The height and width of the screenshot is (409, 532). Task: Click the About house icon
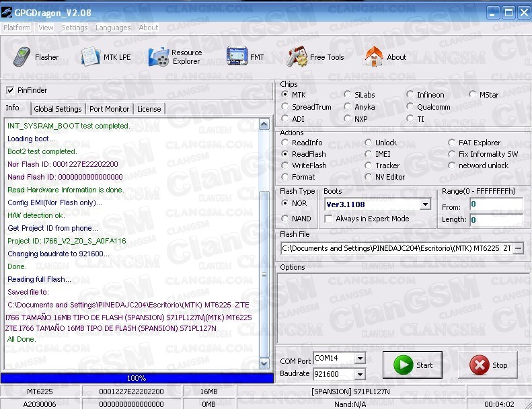[374, 57]
